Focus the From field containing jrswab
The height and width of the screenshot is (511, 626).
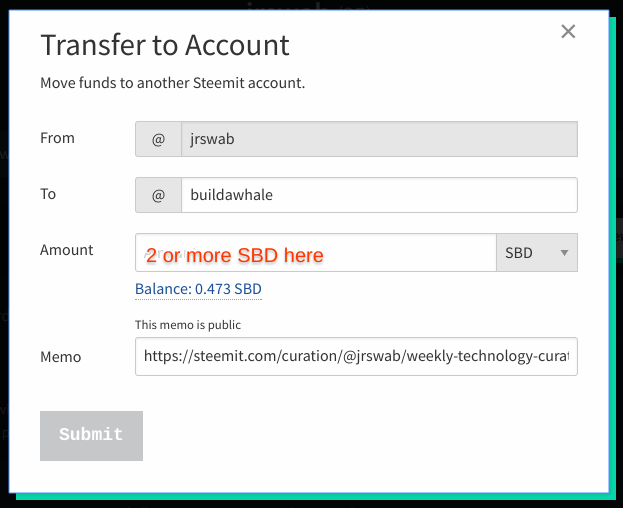[x=378, y=139]
